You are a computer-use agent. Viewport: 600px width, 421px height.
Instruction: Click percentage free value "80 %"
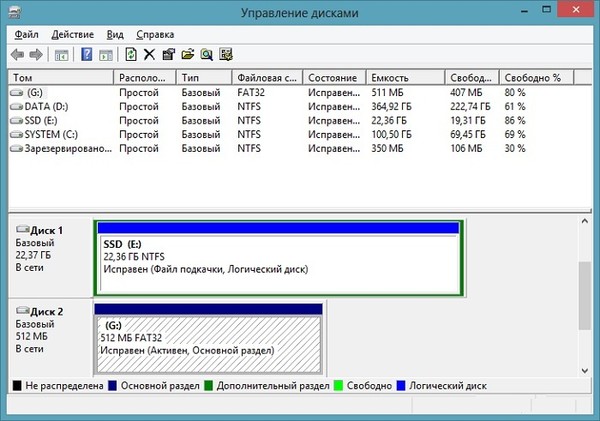tap(515, 93)
